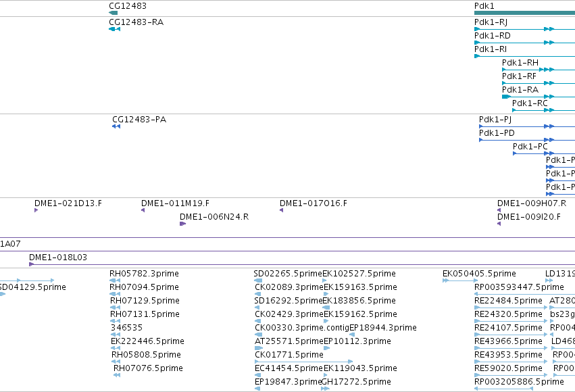
Task: Click the DME1-021D13.F BAC end label
Action: click(x=68, y=203)
